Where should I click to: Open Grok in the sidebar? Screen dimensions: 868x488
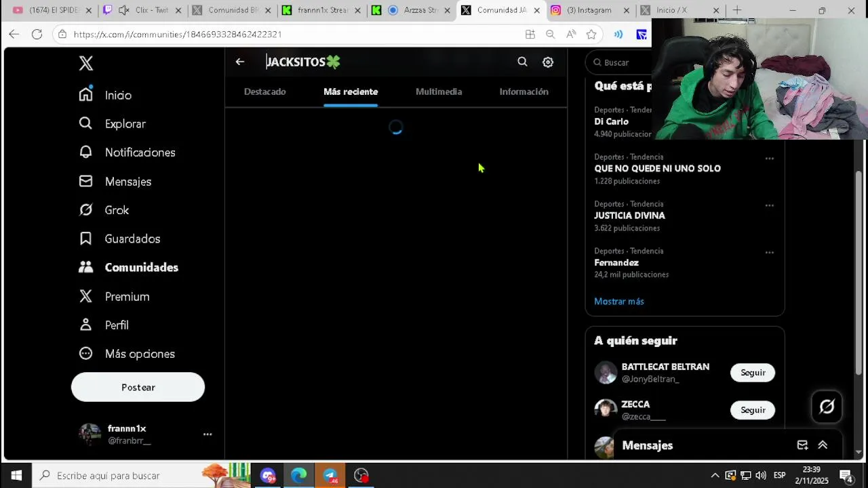tap(104, 210)
